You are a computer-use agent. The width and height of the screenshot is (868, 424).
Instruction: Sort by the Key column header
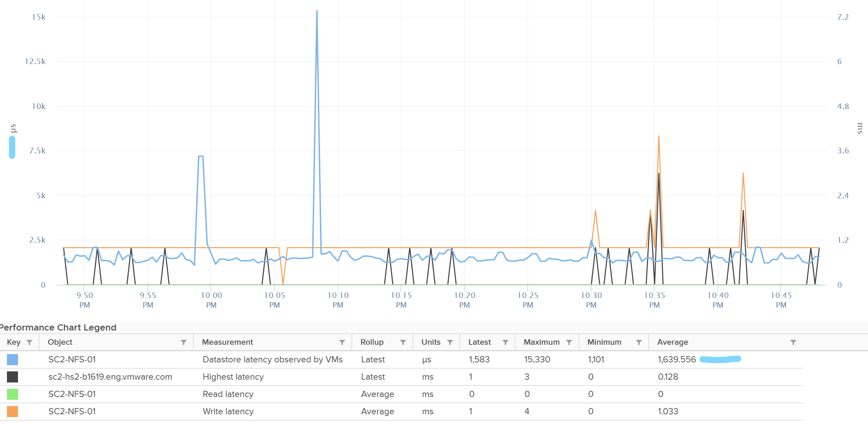point(14,342)
